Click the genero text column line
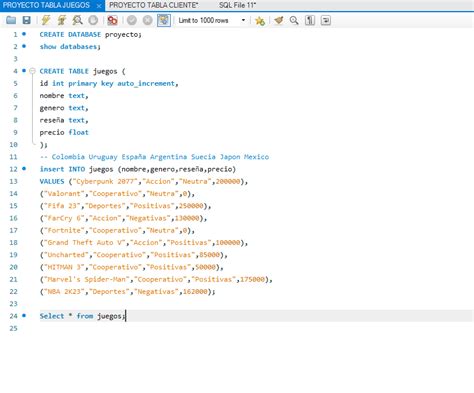 (64, 108)
